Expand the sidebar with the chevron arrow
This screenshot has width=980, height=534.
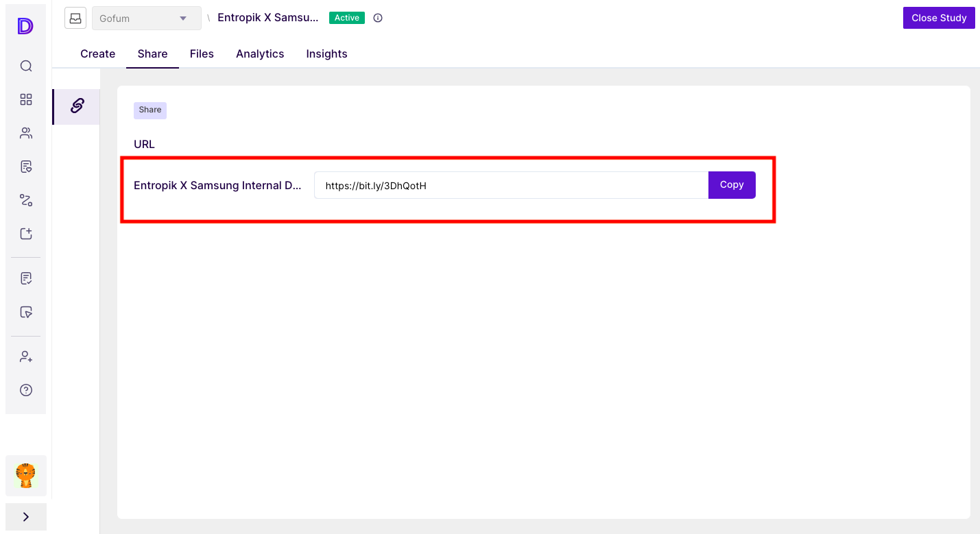tap(26, 517)
